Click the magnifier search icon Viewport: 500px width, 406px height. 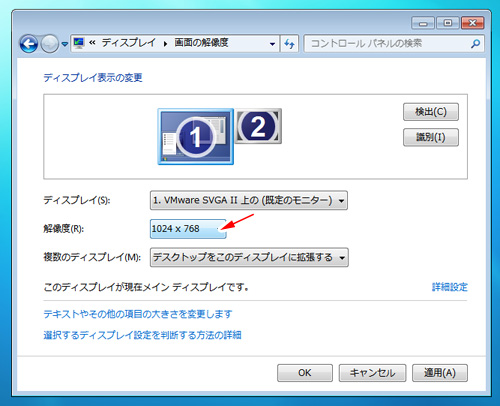[475, 44]
